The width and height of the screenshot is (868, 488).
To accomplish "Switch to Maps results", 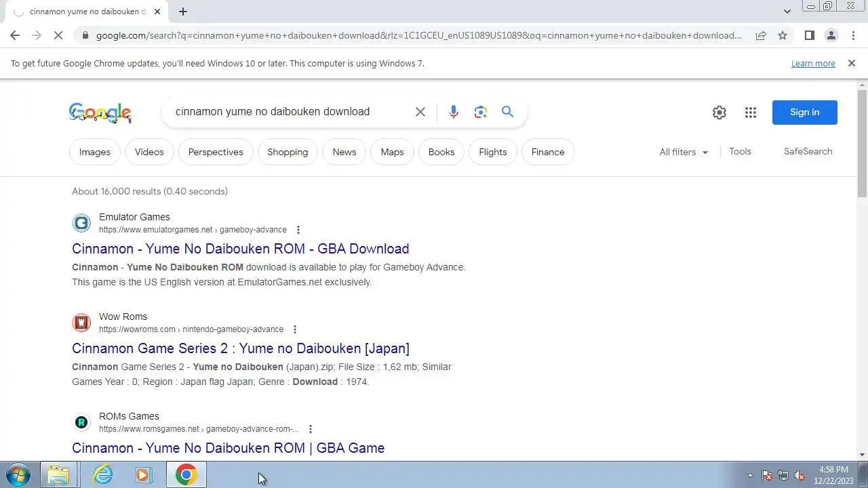I will tap(392, 152).
